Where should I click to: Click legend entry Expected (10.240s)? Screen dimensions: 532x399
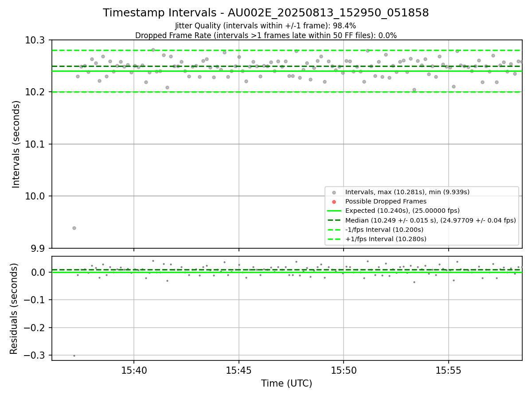[x=403, y=211]
